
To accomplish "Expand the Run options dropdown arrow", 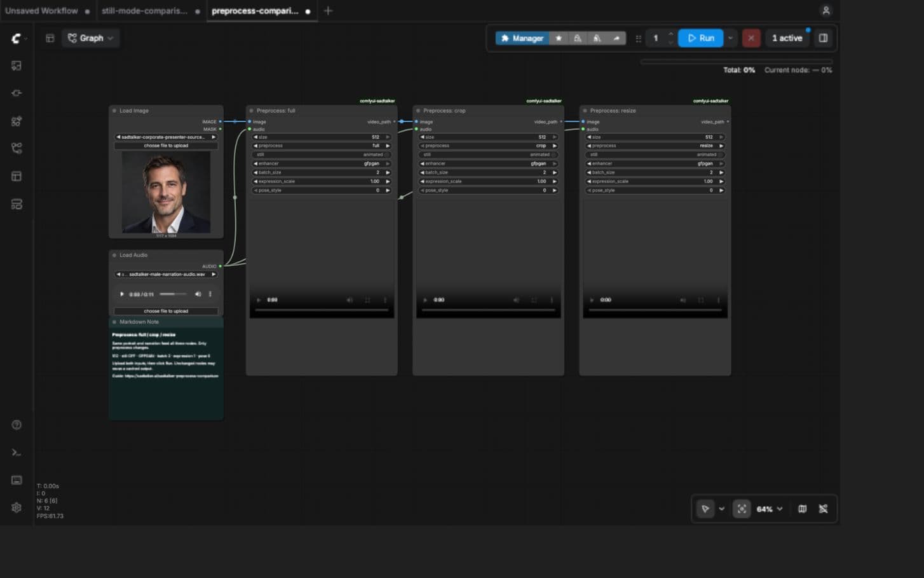I will (x=730, y=38).
